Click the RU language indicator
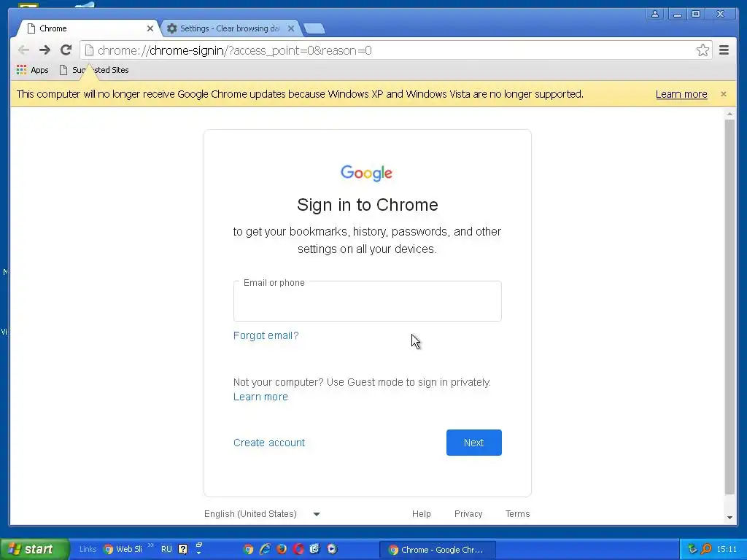747x560 pixels. tap(166, 549)
